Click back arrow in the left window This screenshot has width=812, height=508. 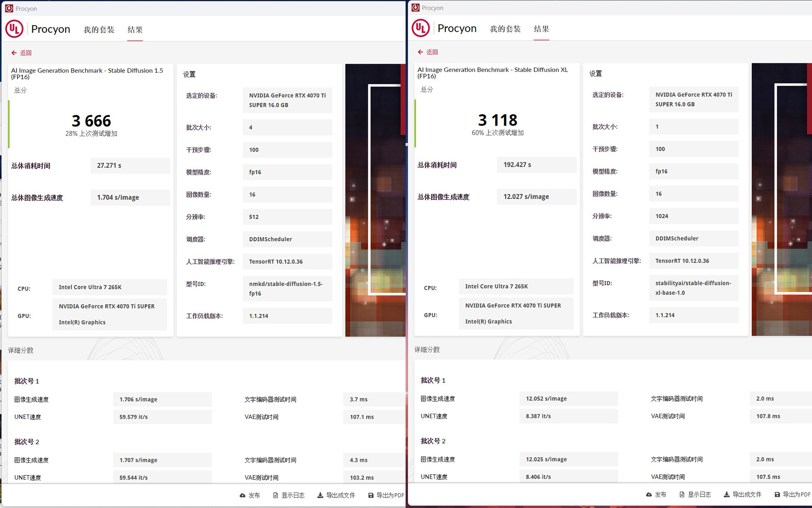coord(14,53)
